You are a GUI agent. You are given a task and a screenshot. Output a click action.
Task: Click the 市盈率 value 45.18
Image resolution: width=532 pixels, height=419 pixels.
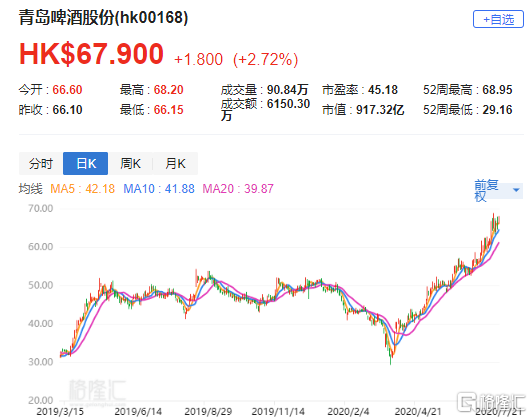383,90
